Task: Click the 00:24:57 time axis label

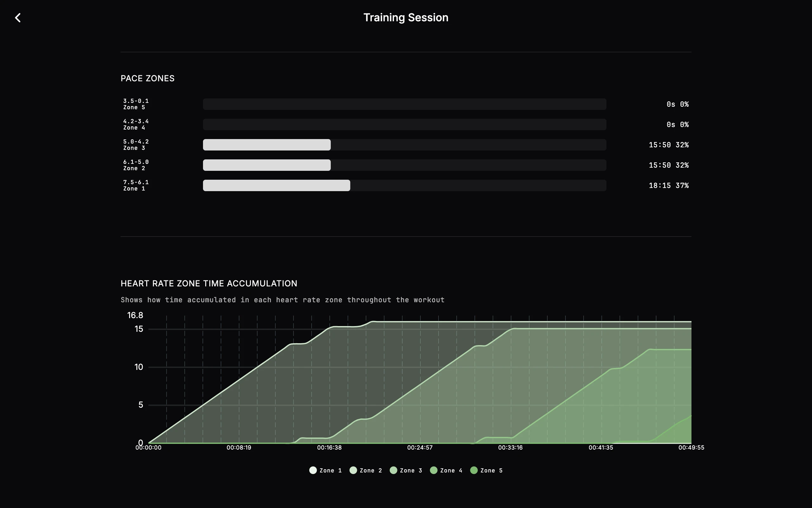Action: tap(420, 448)
